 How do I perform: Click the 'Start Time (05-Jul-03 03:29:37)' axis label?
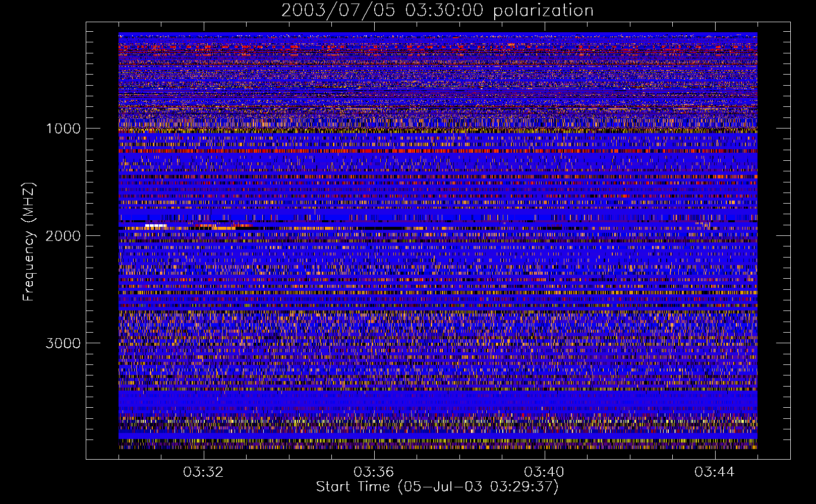pos(437,487)
